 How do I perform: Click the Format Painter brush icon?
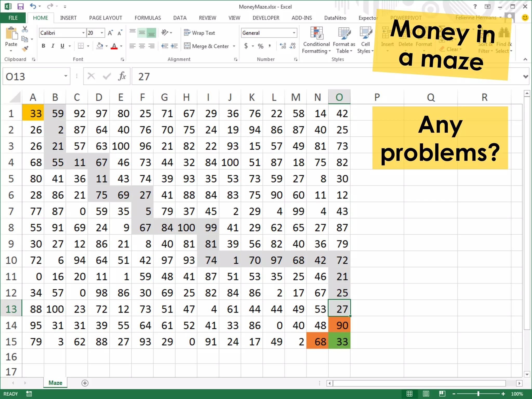point(25,49)
